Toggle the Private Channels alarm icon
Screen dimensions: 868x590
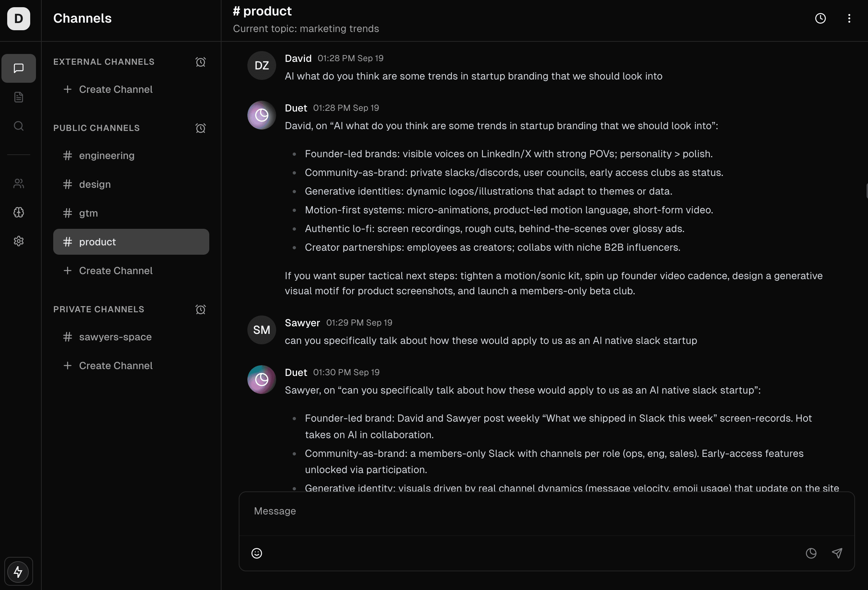click(201, 309)
